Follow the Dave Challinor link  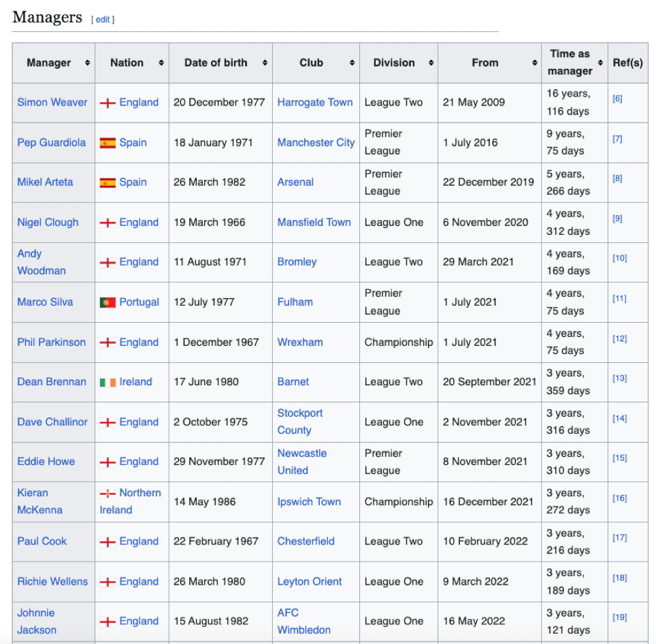pyautogui.click(x=52, y=422)
